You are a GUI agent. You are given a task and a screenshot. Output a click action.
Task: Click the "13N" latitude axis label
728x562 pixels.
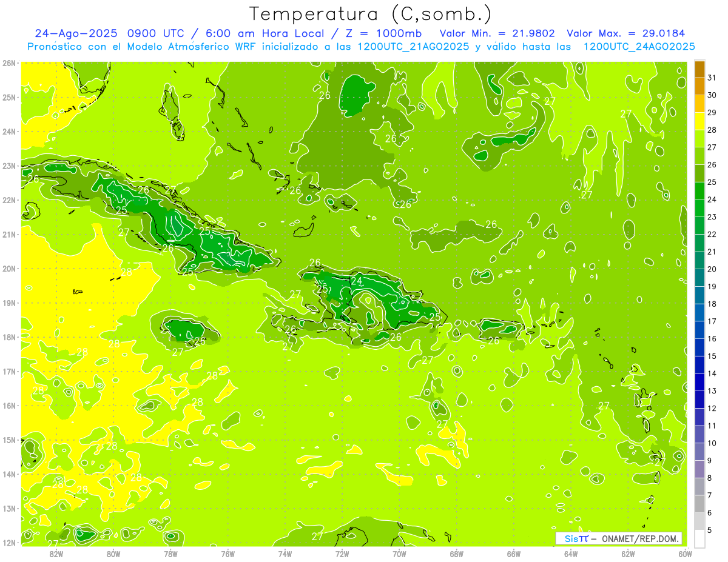8,509
